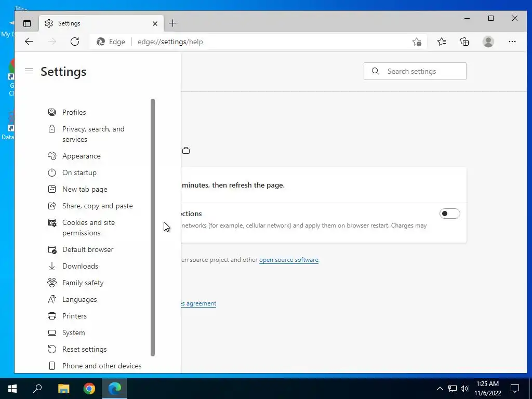The height and width of the screenshot is (399, 532).
Task: Collapse the Settings hamburger menu
Action: pos(29,71)
